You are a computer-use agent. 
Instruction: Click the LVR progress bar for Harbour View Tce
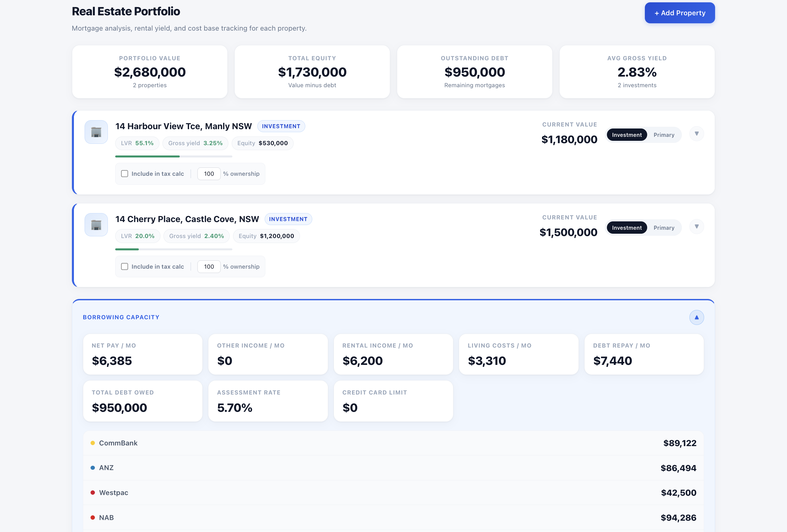coord(174,156)
